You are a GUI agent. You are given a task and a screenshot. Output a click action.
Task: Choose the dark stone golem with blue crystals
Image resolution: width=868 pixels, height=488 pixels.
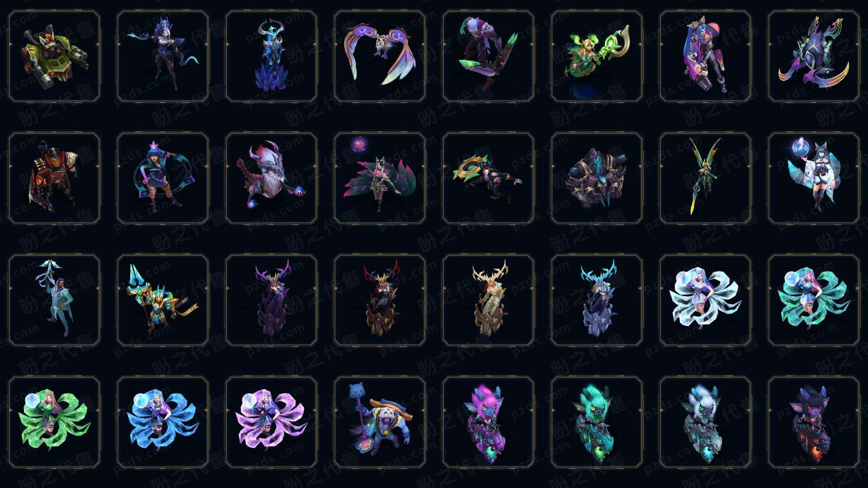tap(597, 178)
